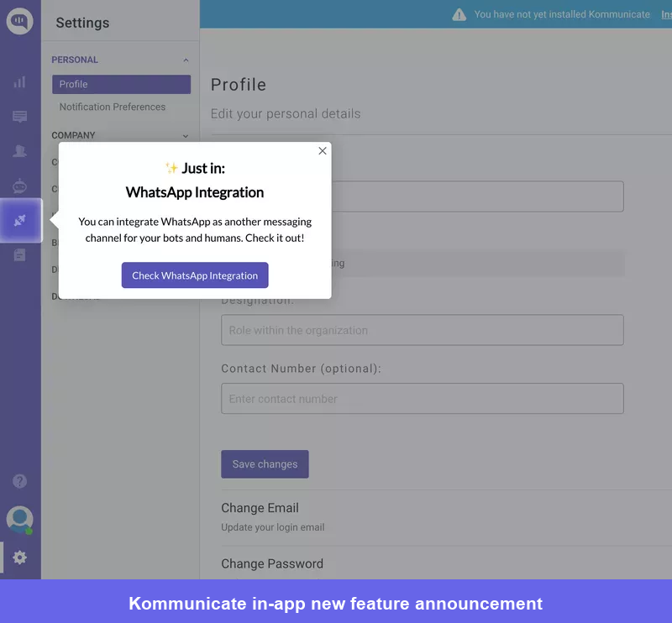Click the warning triangle icon in banner
The image size is (672, 623).
[x=459, y=14]
